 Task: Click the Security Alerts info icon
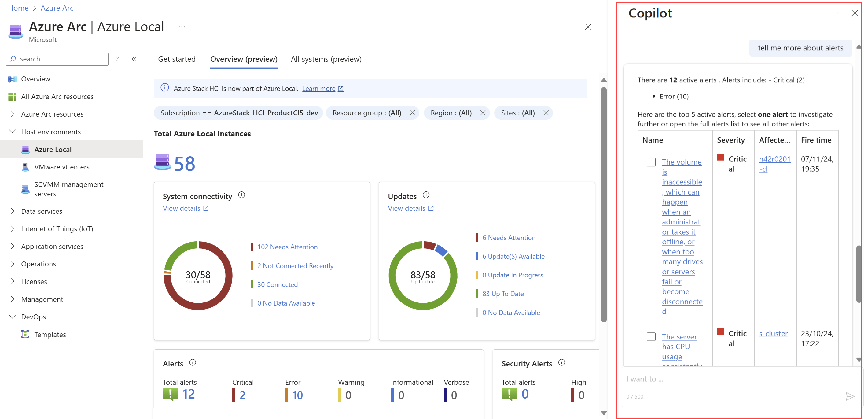pos(561,362)
